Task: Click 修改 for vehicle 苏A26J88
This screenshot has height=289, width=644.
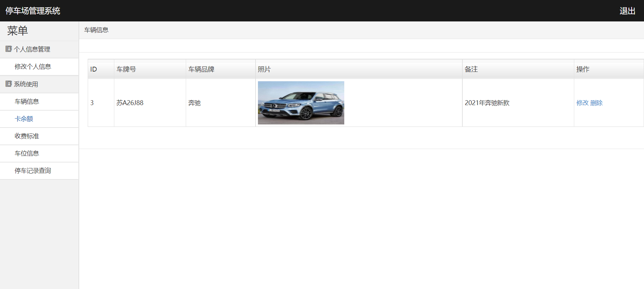Action: [x=583, y=103]
